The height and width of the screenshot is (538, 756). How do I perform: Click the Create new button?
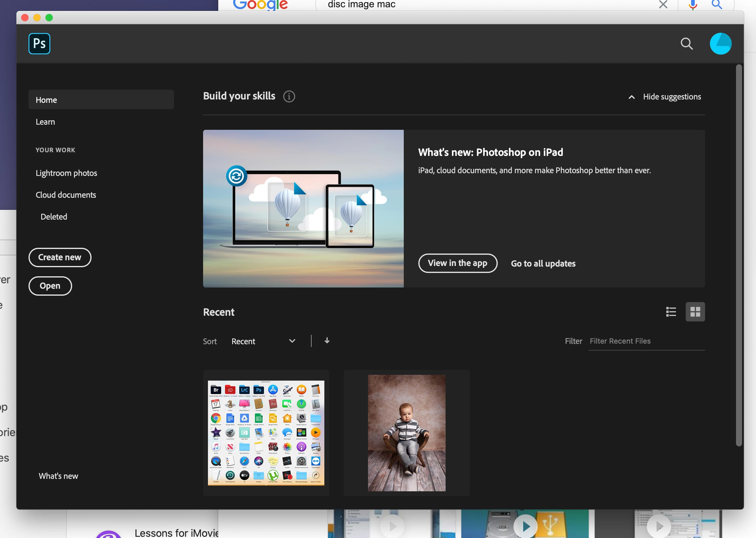60,257
